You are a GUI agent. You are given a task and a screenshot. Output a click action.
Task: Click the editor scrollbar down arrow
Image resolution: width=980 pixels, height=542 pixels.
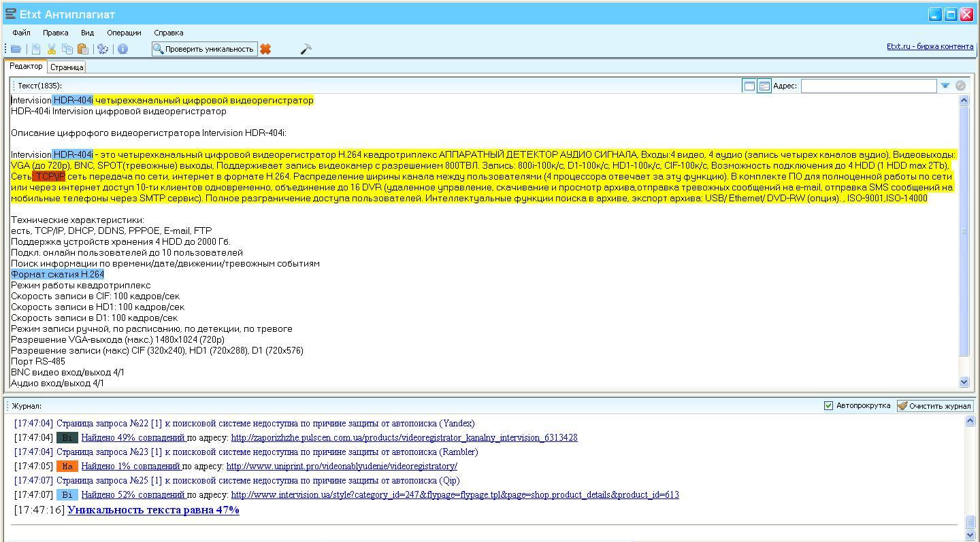point(964,382)
